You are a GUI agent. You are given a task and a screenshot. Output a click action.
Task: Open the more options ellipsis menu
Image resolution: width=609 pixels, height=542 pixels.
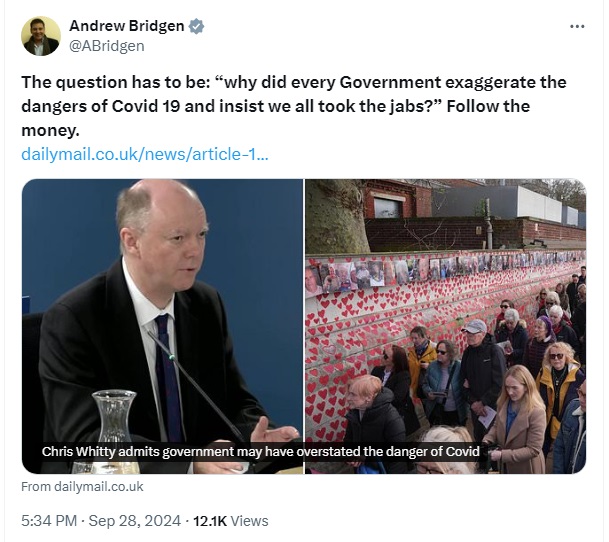[x=577, y=26]
